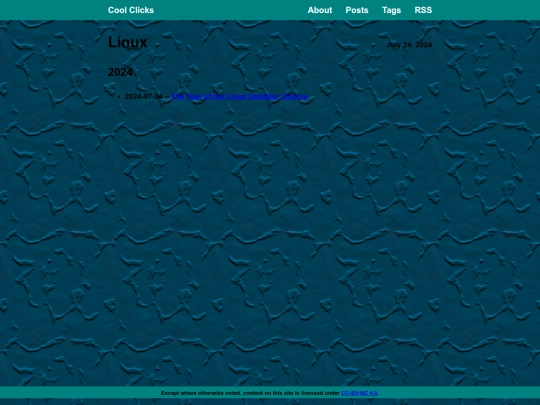Go to the Cool Clicks home link
This screenshot has width=540, height=405.
pyautogui.click(x=131, y=10)
